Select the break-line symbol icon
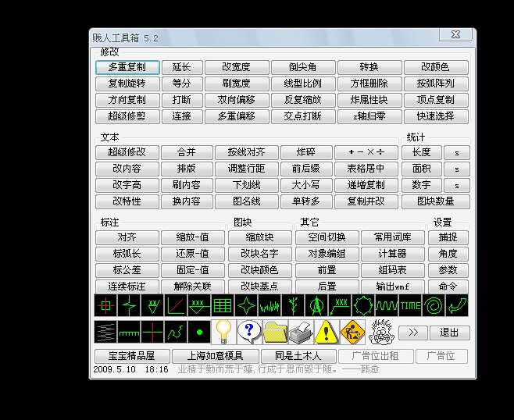Screen dimensions: 514x420 coord(129,305)
